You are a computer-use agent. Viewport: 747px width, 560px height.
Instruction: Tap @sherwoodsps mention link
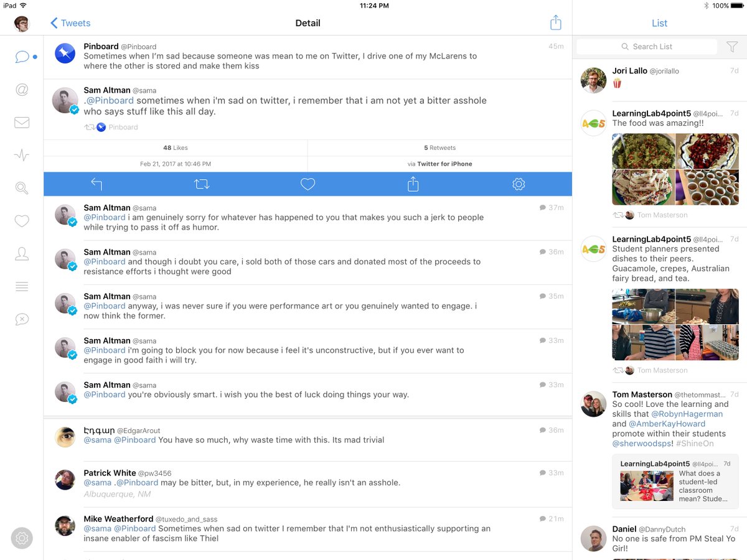pyautogui.click(x=642, y=444)
